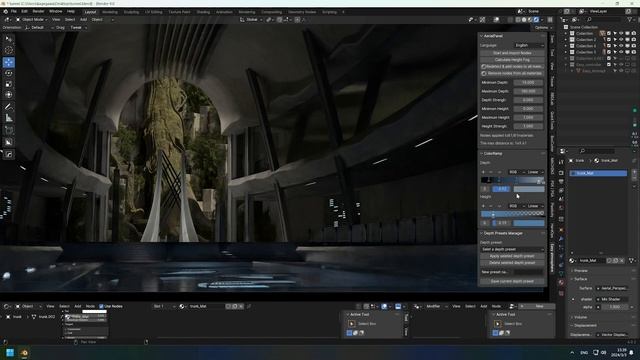Screen dimensions: 640x360
Task: Open the File menu
Action: point(14,11)
